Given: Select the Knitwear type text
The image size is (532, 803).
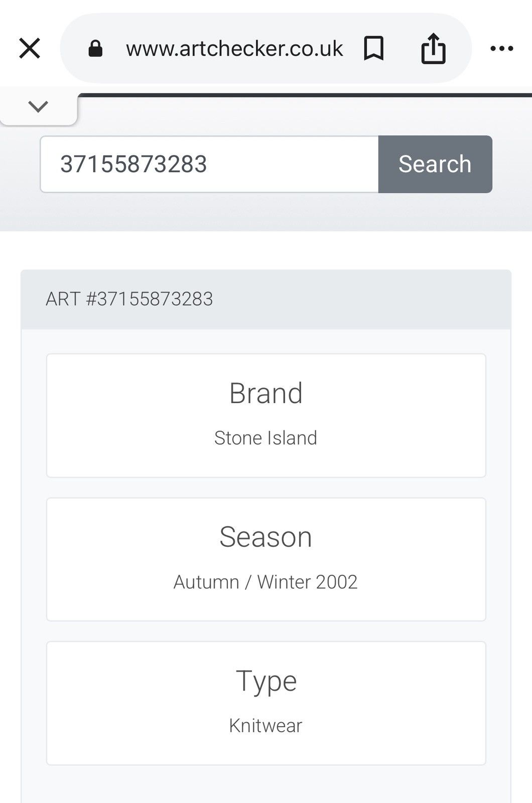Looking at the screenshot, I should click(266, 726).
